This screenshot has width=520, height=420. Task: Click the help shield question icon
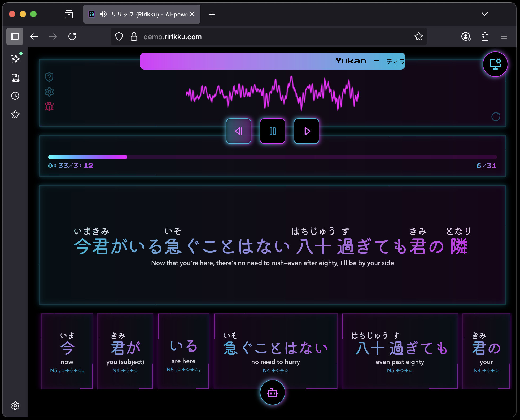click(49, 77)
